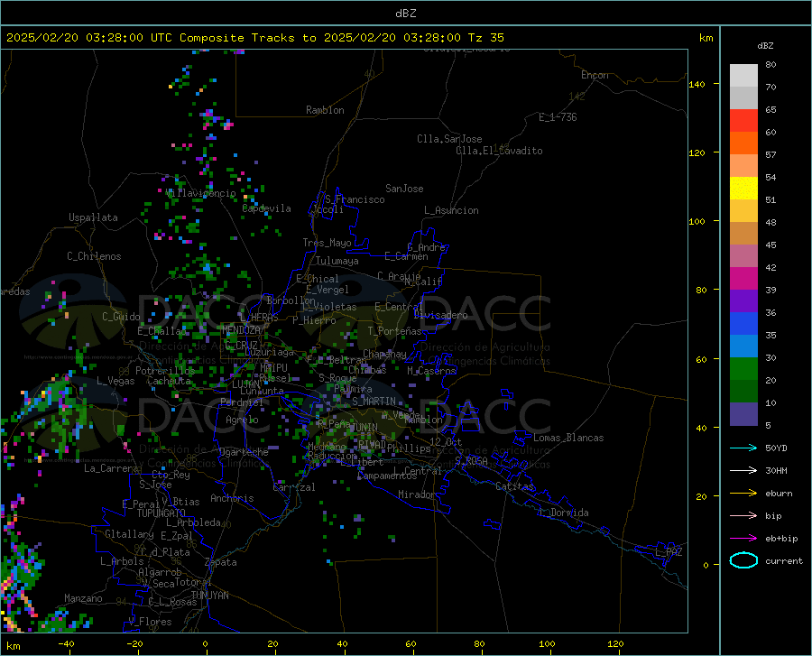Viewport: 812px width, 656px height.
Task: Click the Carrizal map label
Action: coord(294,487)
